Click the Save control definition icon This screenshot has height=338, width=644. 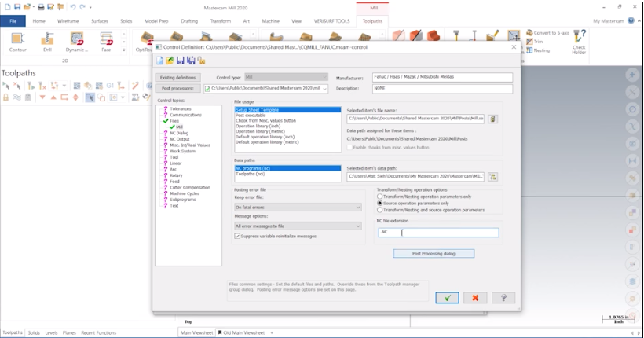pyautogui.click(x=181, y=61)
